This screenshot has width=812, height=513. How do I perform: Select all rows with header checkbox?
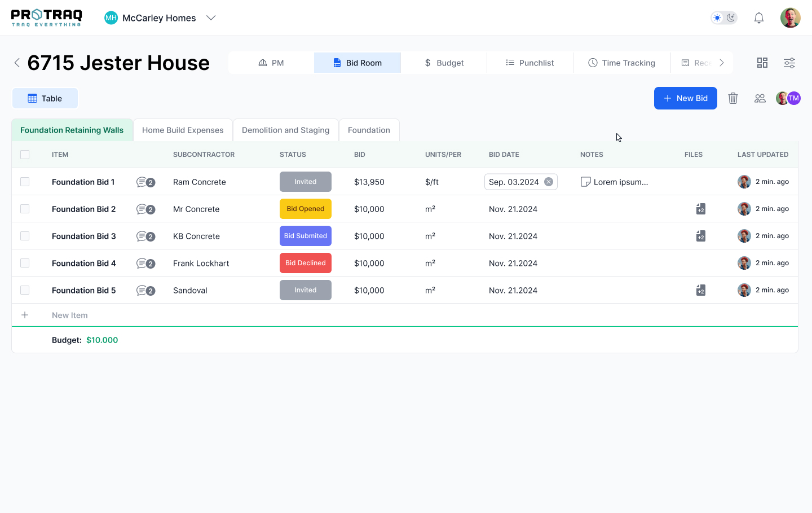pyautogui.click(x=25, y=155)
